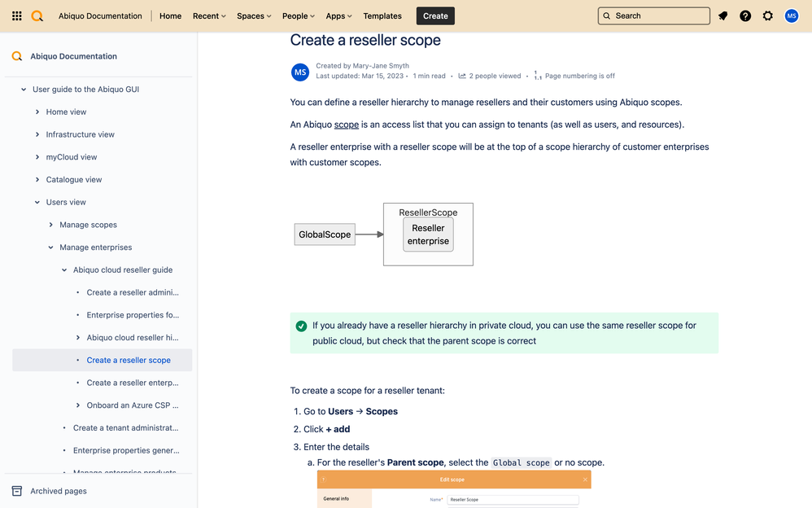Click the author MS avatar beside byline
Screen dimensions: 812x508
tap(300, 72)
